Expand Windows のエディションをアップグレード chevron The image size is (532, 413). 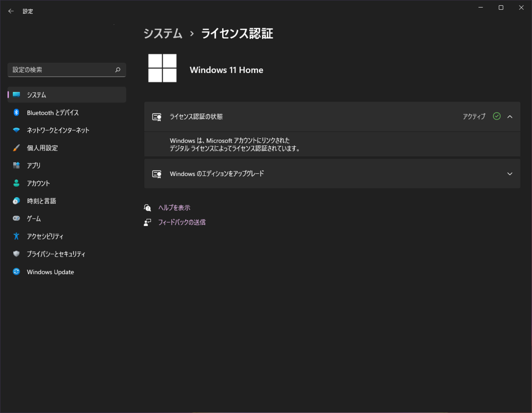click(x=510, y=174)
